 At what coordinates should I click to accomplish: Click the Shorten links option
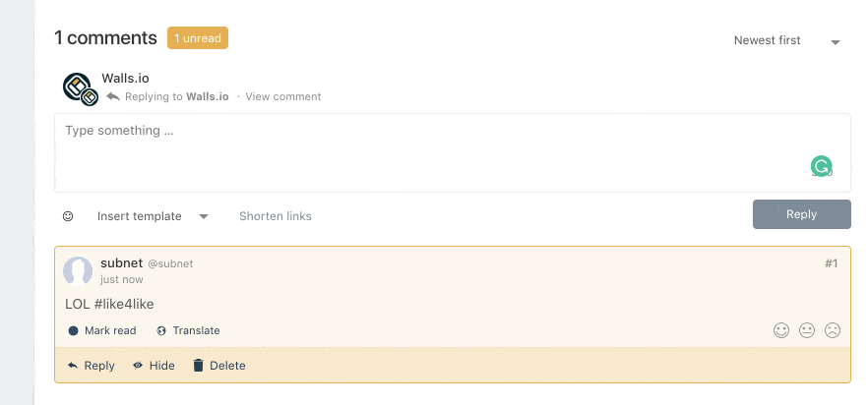[276, 216]
